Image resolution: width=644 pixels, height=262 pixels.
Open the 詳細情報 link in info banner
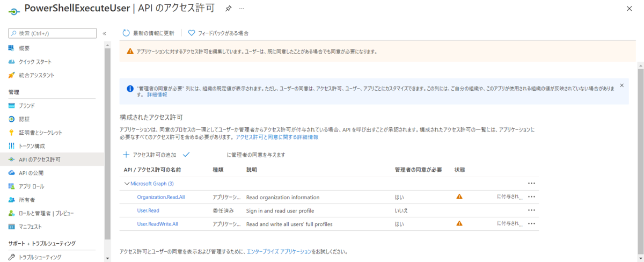pyautogui.click(x=157, y=94)
